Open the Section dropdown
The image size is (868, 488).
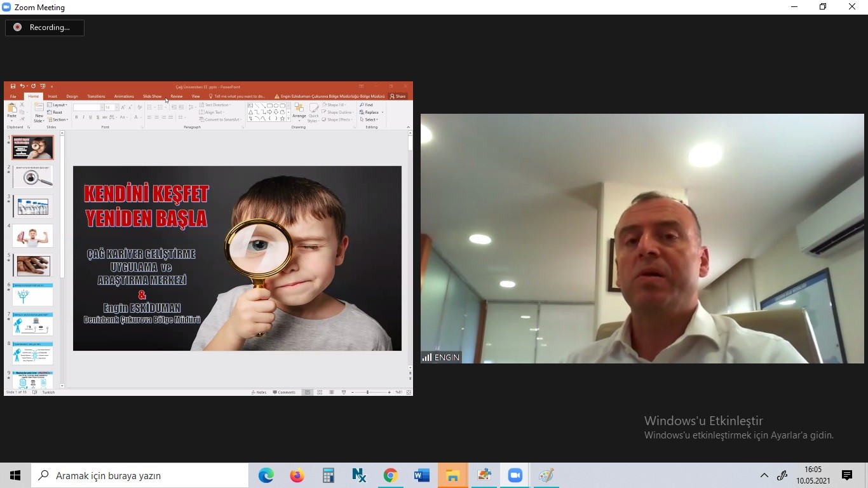[x=58, y=119]
